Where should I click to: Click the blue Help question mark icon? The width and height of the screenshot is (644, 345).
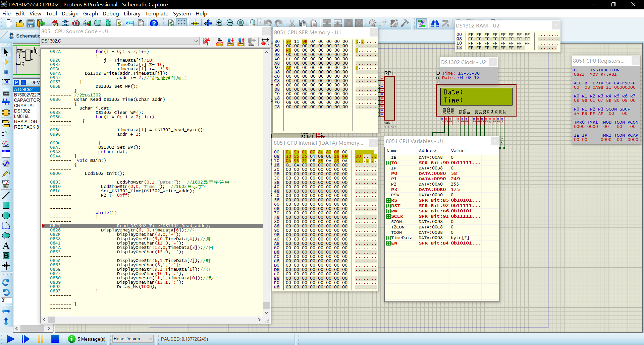click(x=154, y=23)
